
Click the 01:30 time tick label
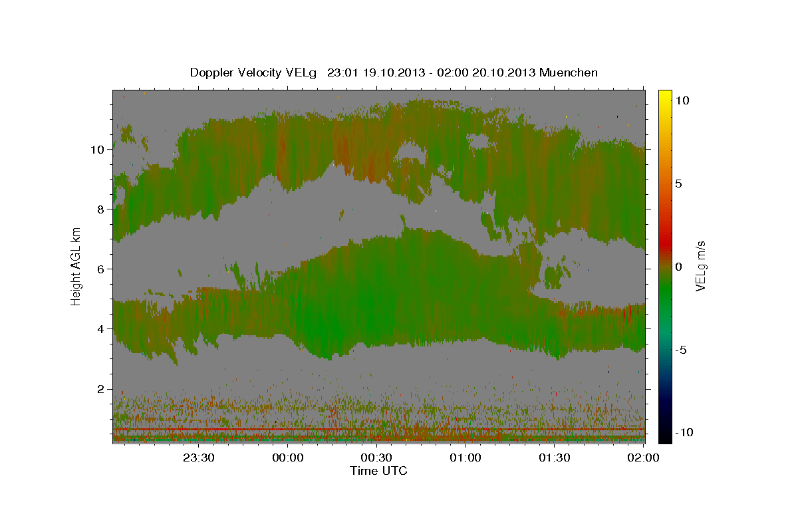554,458
